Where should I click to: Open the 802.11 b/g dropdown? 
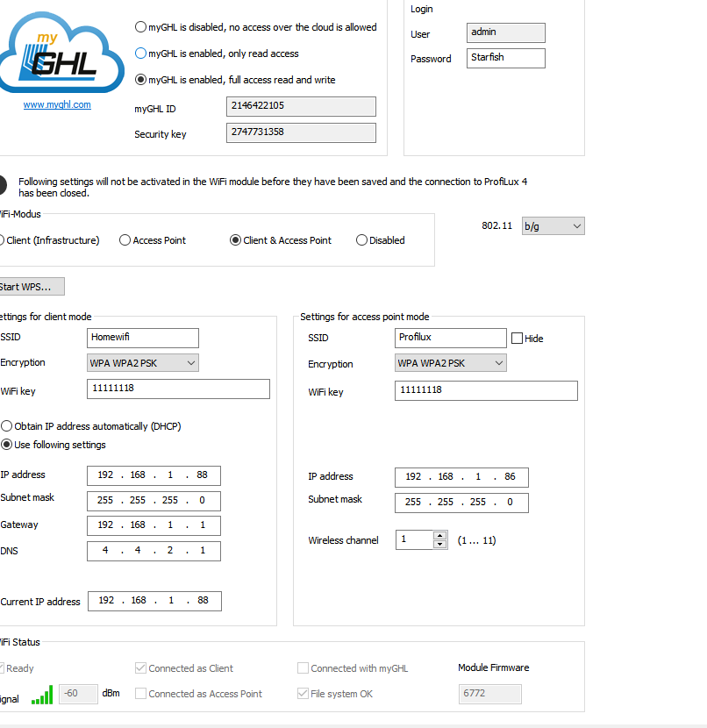point(553,226)
